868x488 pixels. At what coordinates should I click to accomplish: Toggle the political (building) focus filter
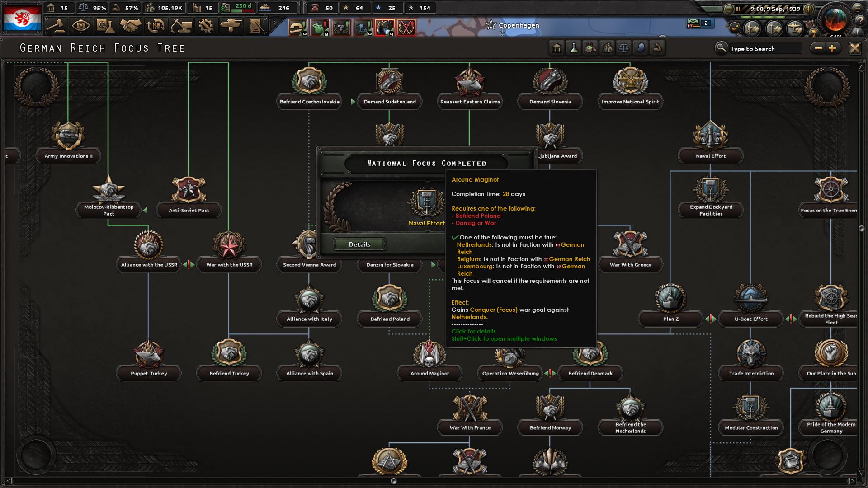click(557, 48)
